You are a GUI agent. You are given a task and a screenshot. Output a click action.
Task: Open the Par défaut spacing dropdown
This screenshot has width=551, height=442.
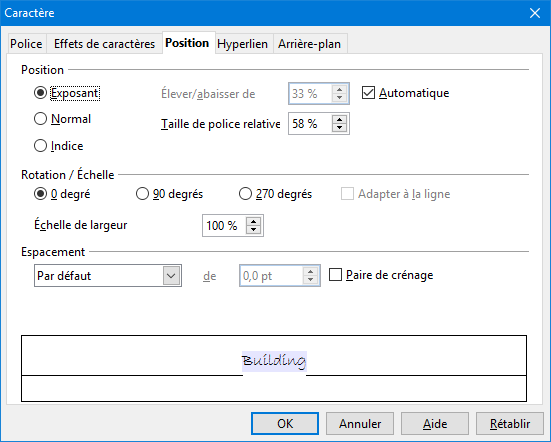coord(108,276)
